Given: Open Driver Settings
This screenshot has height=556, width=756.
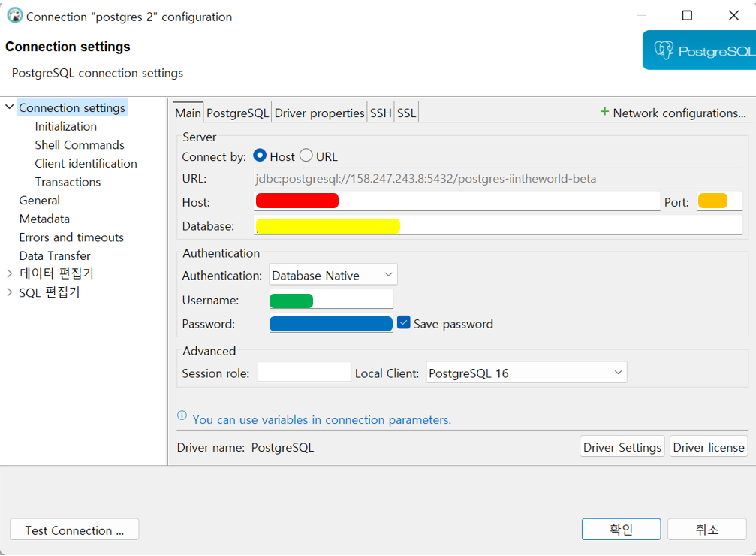Looking at the screenshot, I should pyautogui.click(x=622, y=447).
